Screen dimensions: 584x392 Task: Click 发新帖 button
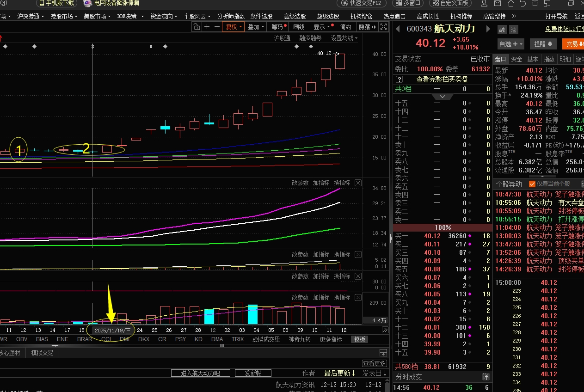coord(253,373)
